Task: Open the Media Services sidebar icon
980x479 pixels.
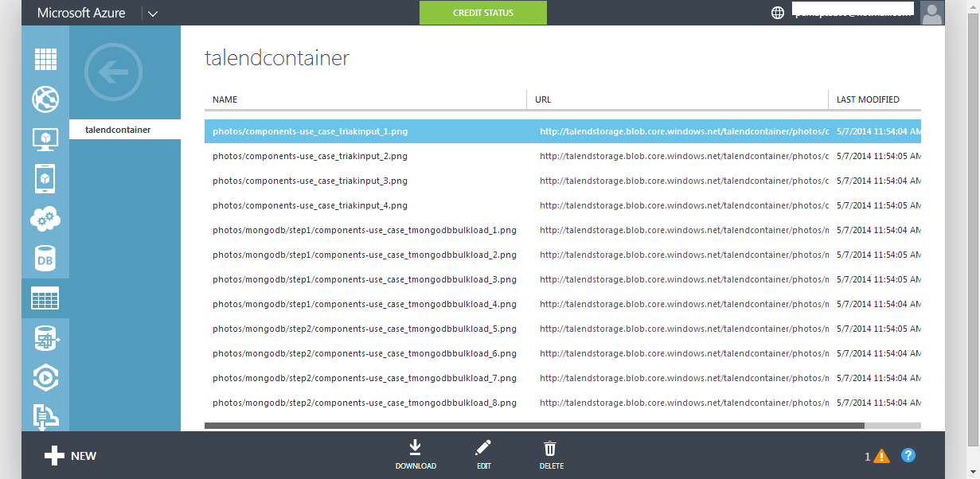Action: tap(45, 378)
